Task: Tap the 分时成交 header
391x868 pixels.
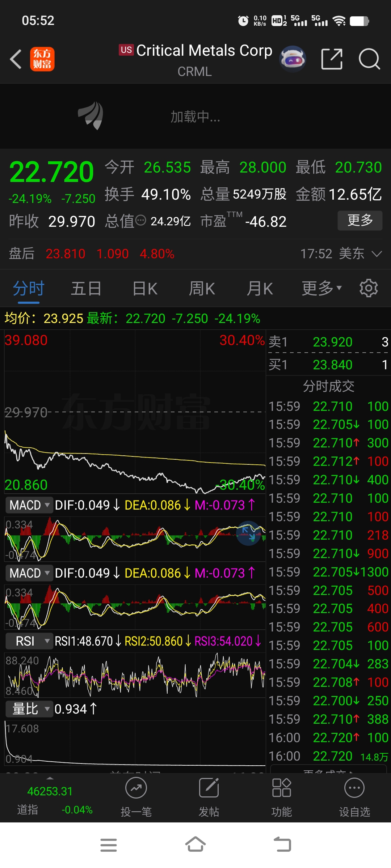Action: coord(328,386)
